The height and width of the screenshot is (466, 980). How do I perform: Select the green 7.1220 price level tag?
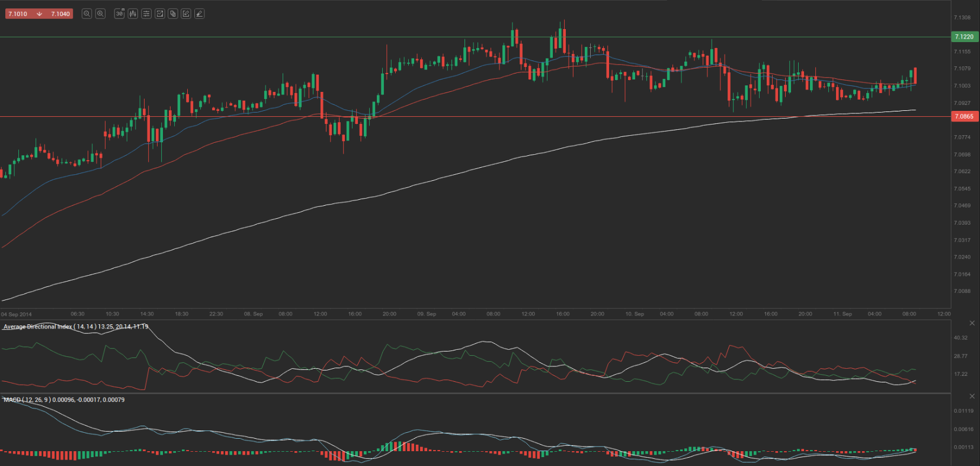tap(964, 37)
